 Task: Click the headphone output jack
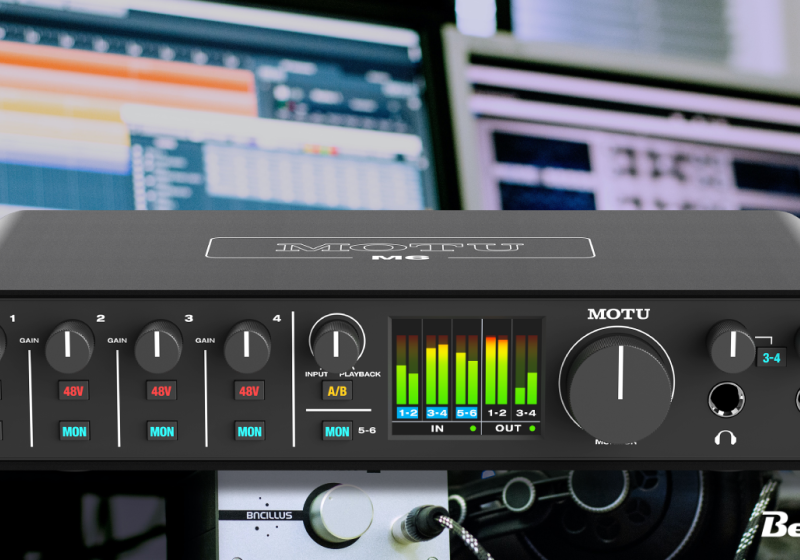726,399
